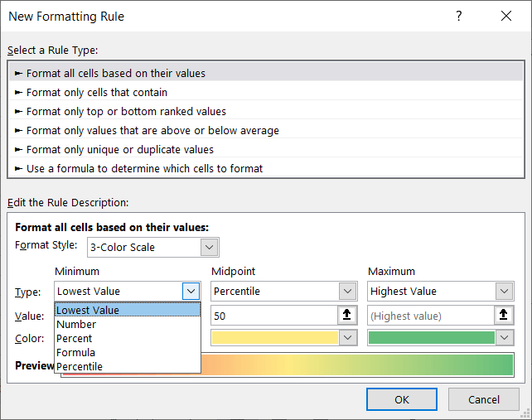This screenshot has height=420, width=532.
Task: Click the OK button
Action: (401, 399)
